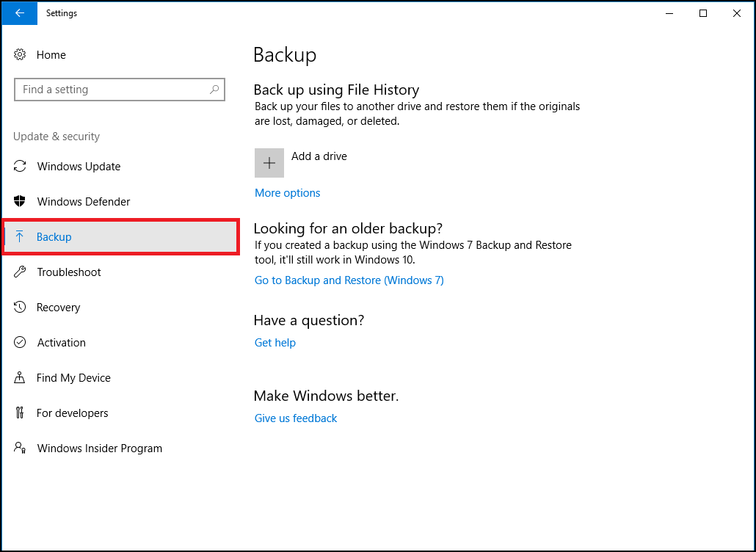
Task: Click the Add a drive label
Action: click(319, 156)
